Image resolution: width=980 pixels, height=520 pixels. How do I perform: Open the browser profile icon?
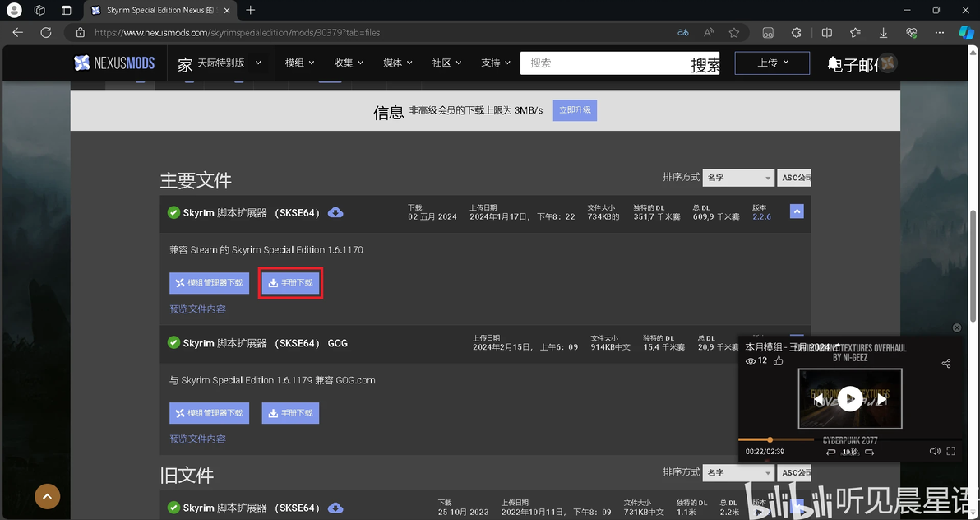14,10
